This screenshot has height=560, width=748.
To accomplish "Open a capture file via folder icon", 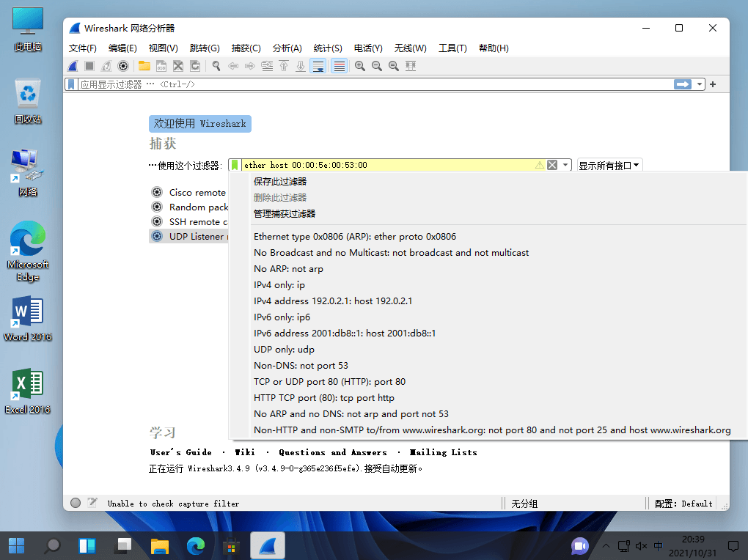I will [144, 66].
